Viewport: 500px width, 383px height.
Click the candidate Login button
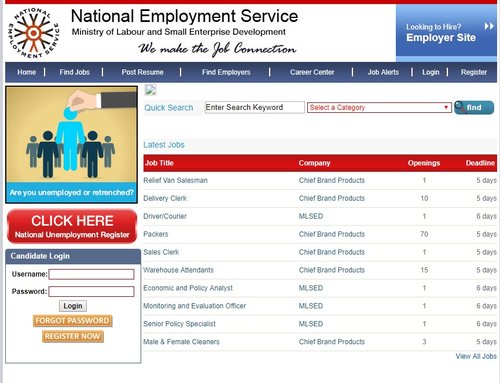point(73,306)
